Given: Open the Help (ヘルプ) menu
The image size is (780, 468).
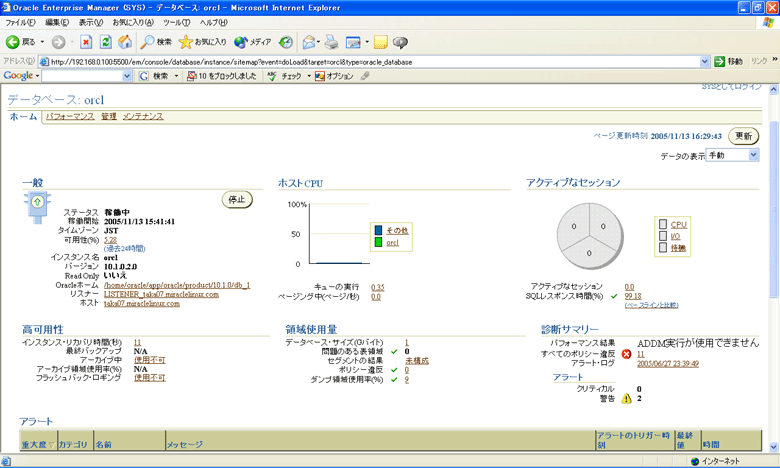Looking at the screenshot, I should pyautogui.click(x=213, y=22).
